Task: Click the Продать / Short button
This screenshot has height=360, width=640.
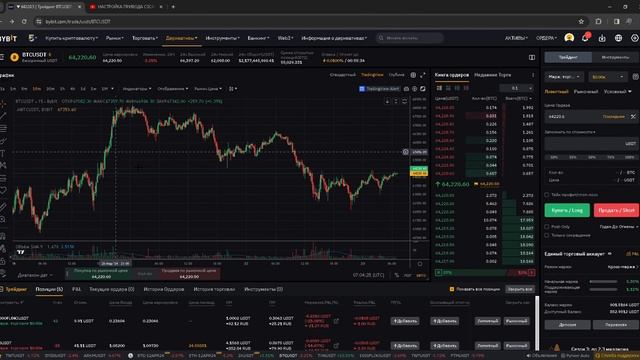Action: tap(616, 210)
